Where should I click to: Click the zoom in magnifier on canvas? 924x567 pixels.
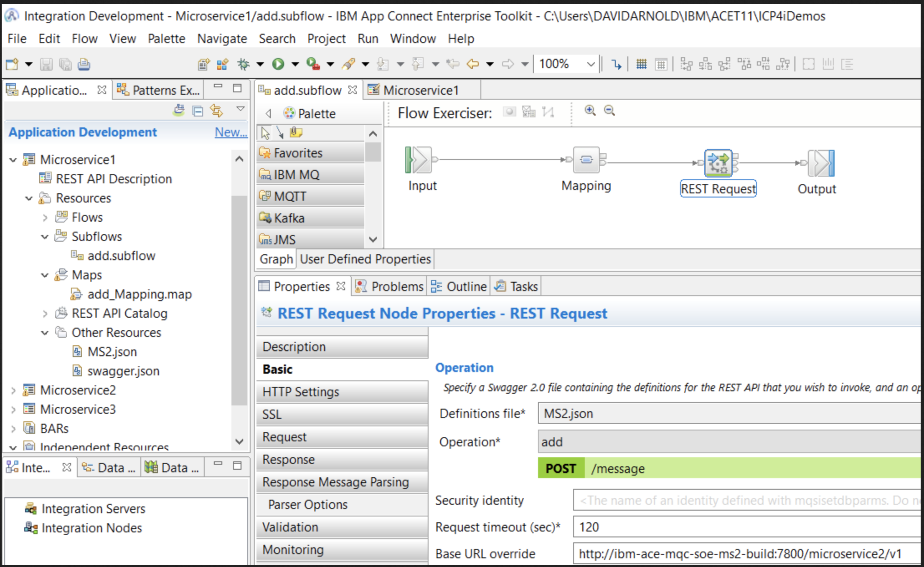click(590, 111)
